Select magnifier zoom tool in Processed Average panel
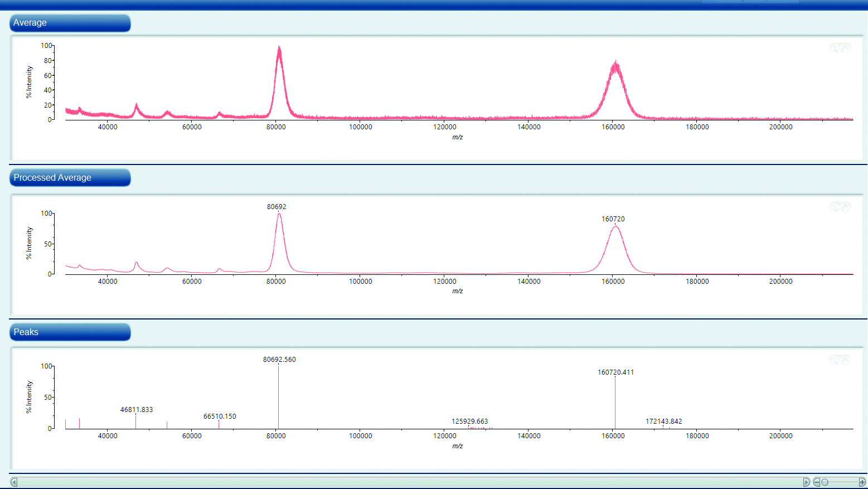Screen dimensions: 868x489 833,207
